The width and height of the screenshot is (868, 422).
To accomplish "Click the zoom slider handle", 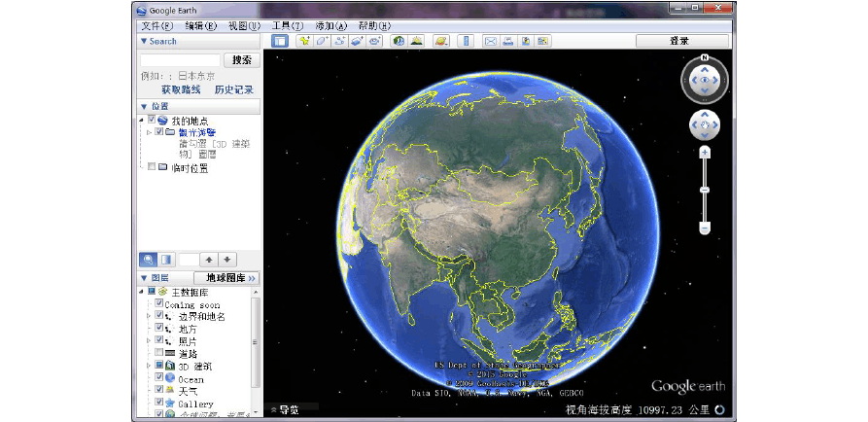I will click(x=705, y=190).
